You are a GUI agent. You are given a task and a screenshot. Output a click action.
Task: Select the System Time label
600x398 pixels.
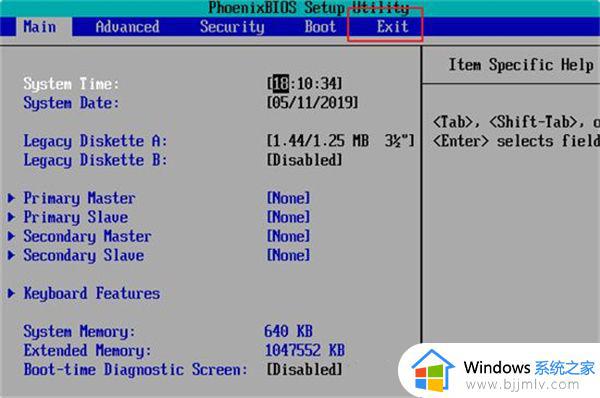click(71, 84)
